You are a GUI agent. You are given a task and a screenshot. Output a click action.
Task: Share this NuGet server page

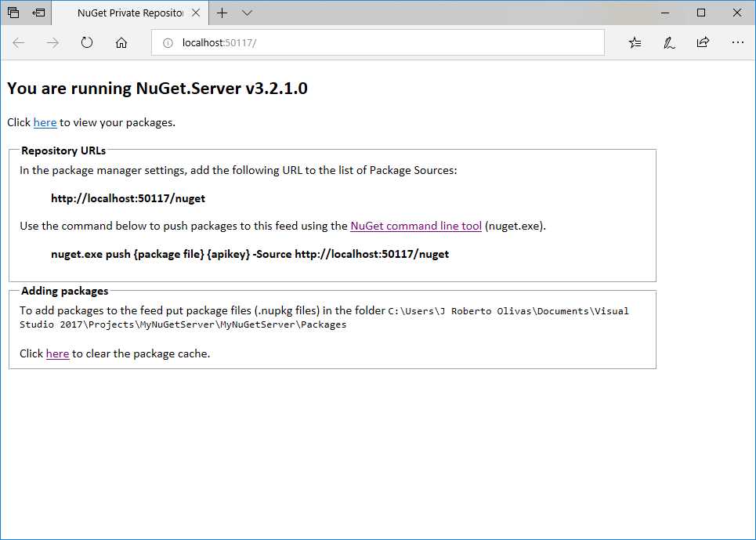pyautogui.click(x=703, y=43)
